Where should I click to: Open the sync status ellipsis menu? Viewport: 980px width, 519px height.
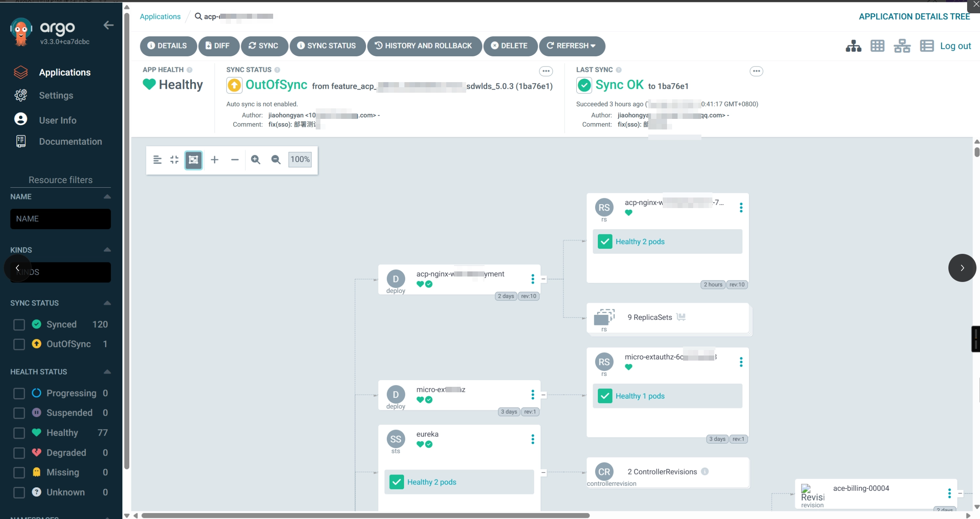546,71
